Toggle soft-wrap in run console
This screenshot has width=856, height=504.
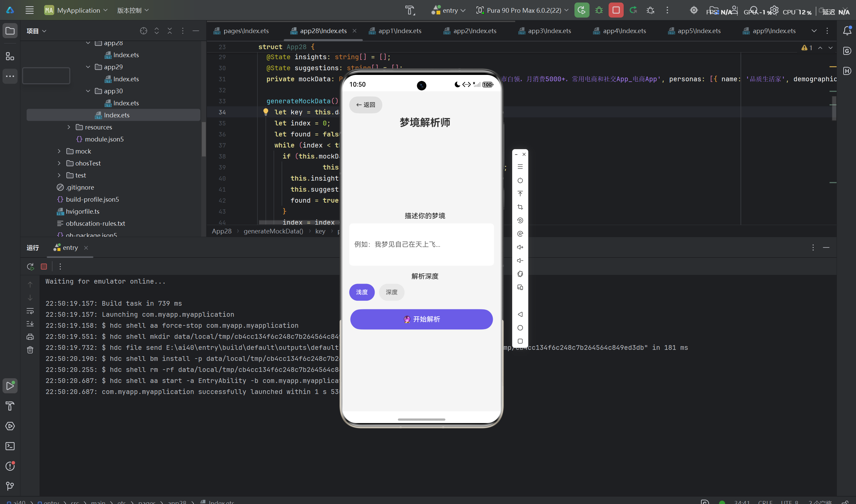(x=30, y=311)
